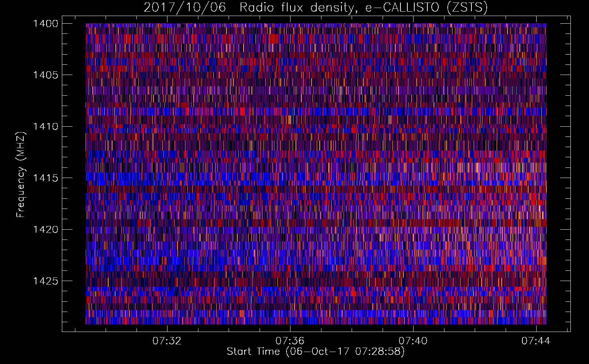Click the 1400 frequency tick label
The image size is (589, 364).
[46, 24]
